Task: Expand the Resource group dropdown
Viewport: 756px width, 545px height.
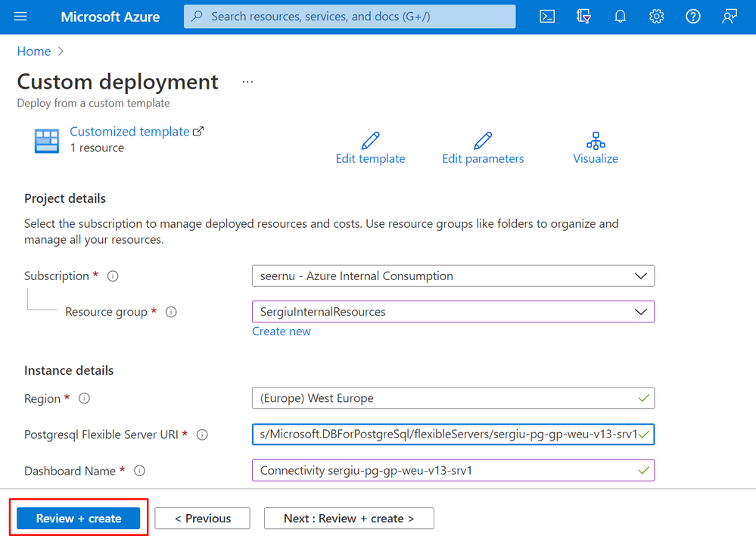Action: [x=453, y=312]
